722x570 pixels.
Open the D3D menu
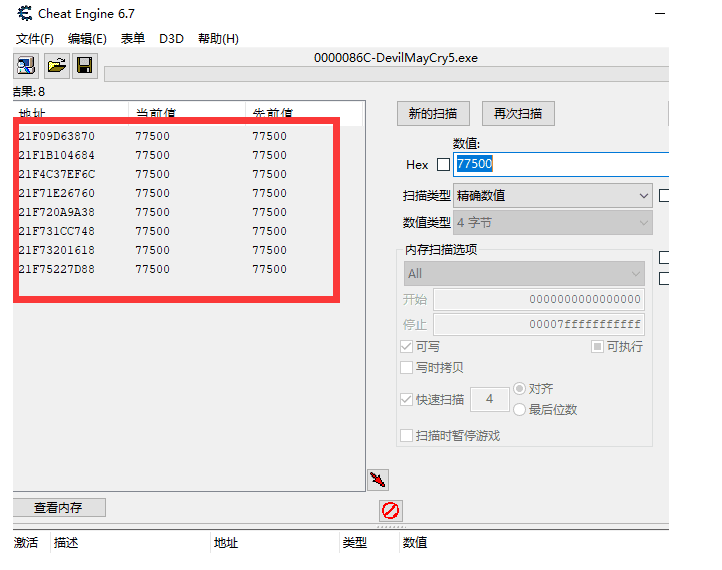click(x=171, y=39)
